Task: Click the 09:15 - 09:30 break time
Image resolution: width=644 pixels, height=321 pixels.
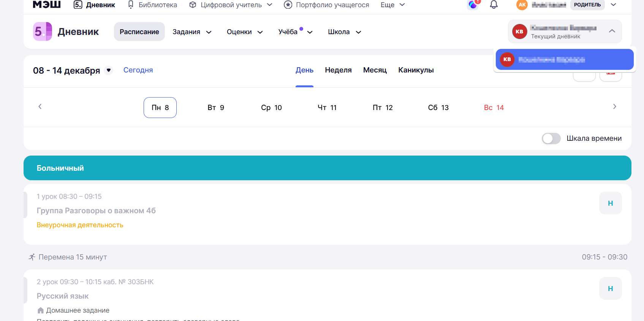Action: click(x=604, y=257)
